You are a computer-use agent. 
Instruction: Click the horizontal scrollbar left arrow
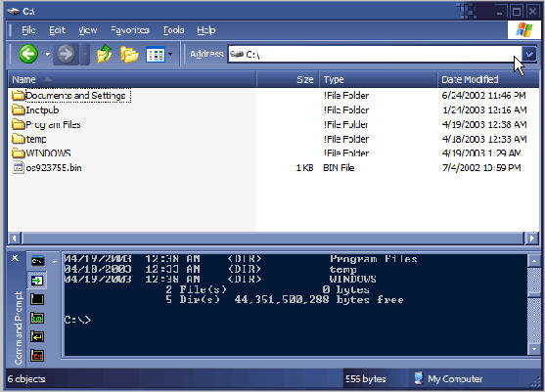point(15,239)
